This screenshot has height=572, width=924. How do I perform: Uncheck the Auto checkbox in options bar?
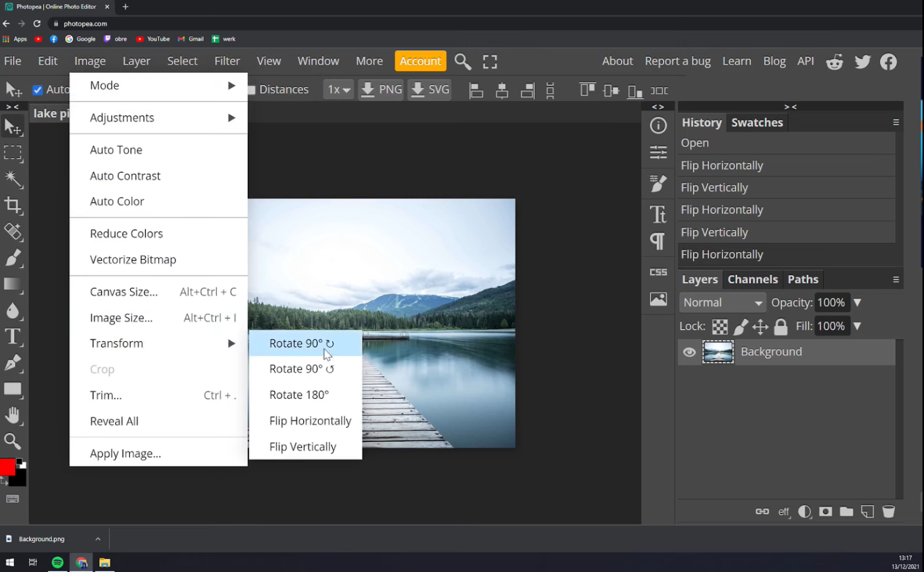(x=37, y=89)
